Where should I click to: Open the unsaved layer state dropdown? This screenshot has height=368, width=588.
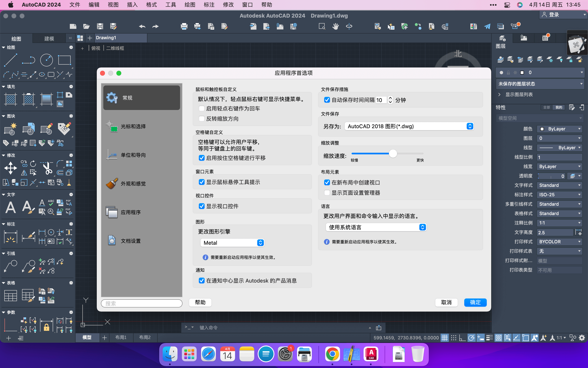[540, 84]
